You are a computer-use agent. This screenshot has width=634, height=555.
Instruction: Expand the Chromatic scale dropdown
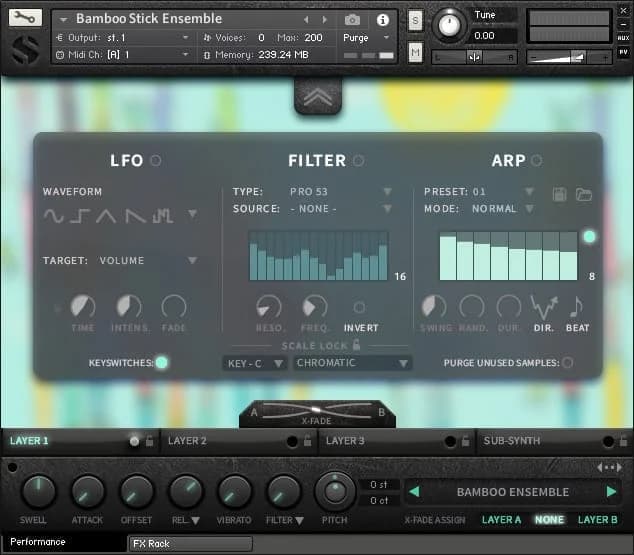pos(352,363)
